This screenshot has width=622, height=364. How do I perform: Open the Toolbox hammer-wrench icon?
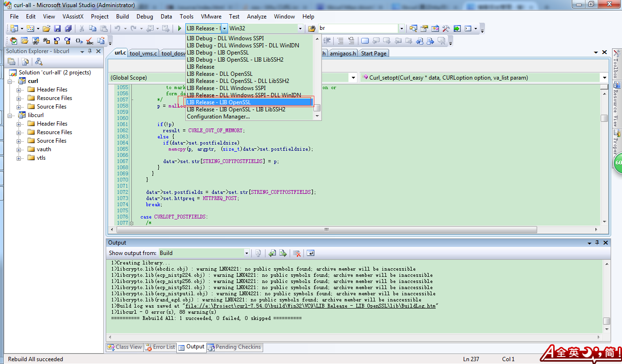[446, 28]
